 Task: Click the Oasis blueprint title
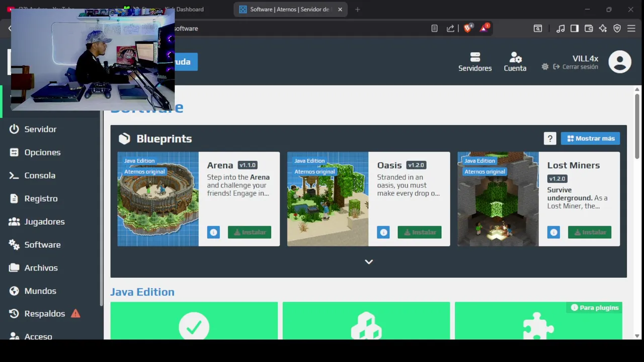pyautogui.click(x=389, y=165)
